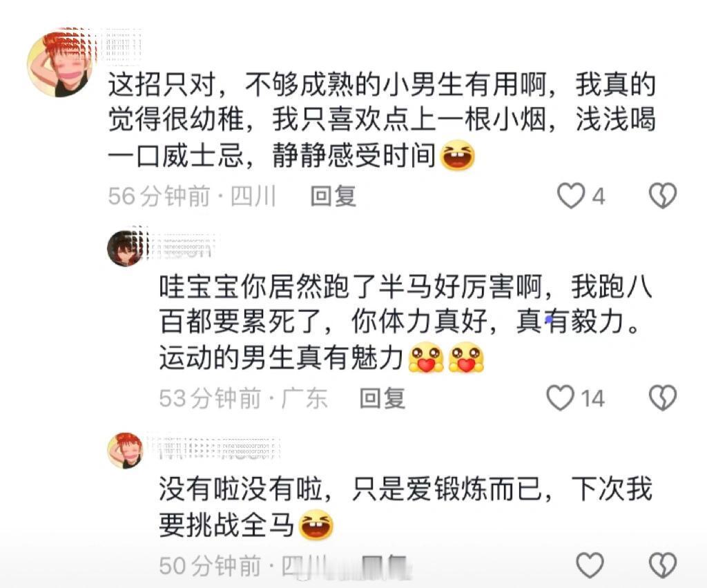707x588 pixels.
Task: Like the half-marathon reply with 14 likes
Action: tap(561, 398)
